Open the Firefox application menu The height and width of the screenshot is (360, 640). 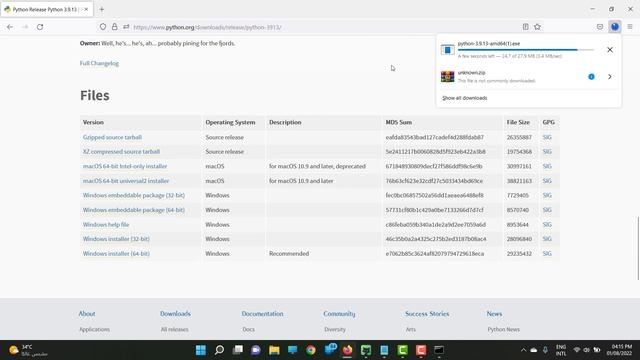pyautogui.click(x=630, y=27)
